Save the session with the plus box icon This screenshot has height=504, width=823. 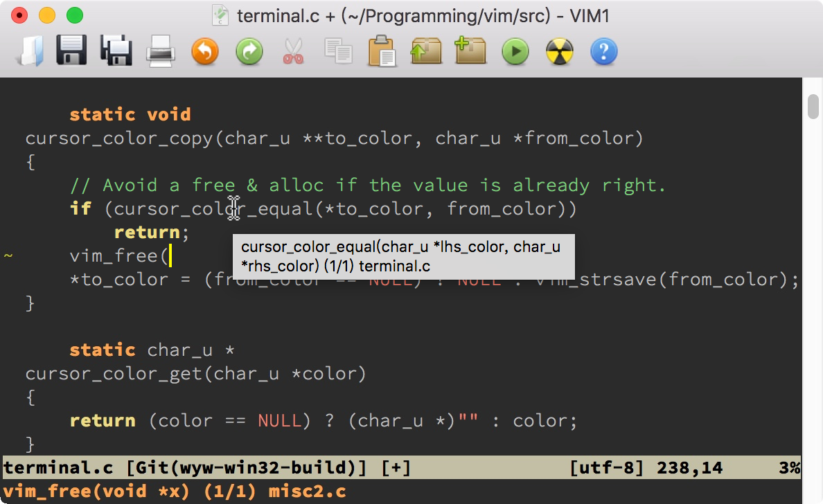470,51
